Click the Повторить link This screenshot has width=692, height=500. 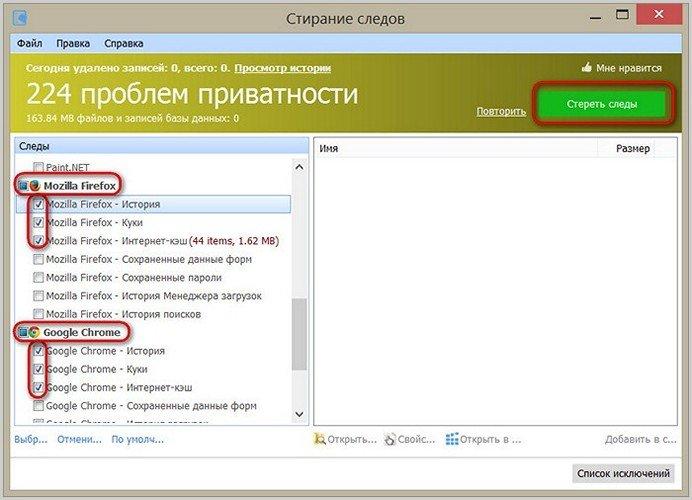click(501, 111)
